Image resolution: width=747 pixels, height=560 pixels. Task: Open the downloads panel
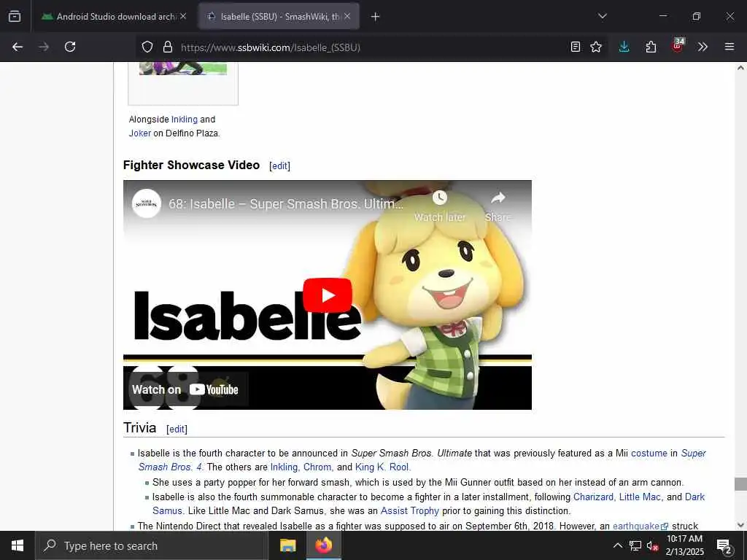click(x=624, y=47)
